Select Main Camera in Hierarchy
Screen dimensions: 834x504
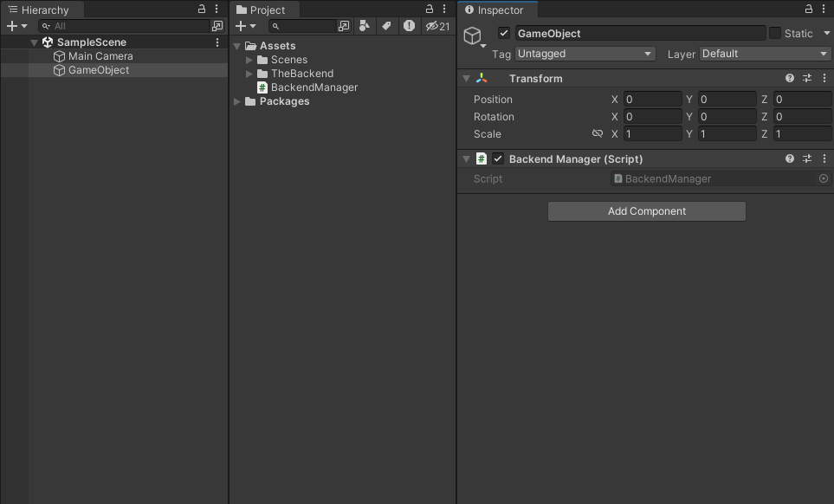pyautogui.click(x=100, y=55)
